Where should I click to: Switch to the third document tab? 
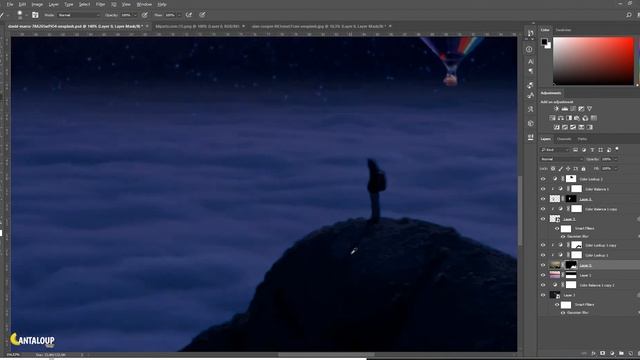[318, 27]
